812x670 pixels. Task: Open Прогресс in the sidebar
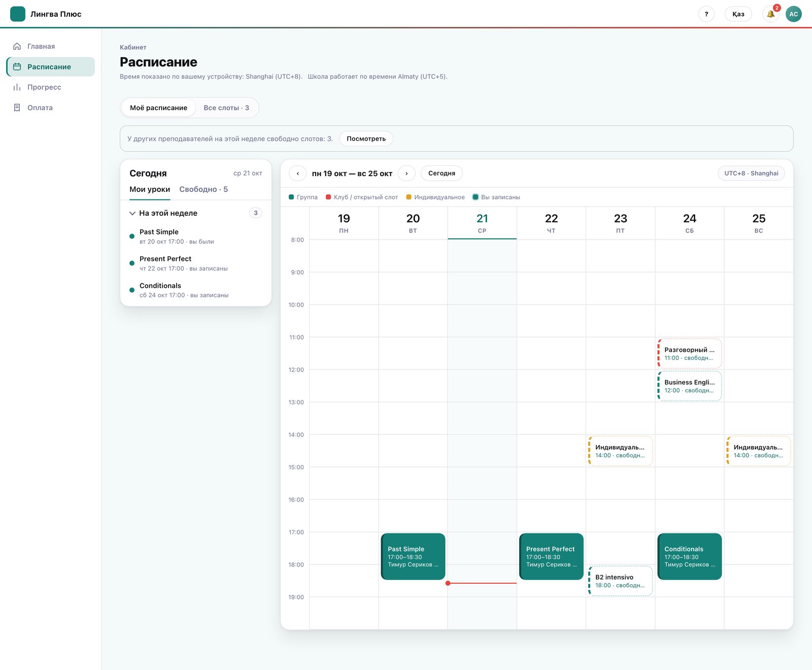(x=51, y=87)
